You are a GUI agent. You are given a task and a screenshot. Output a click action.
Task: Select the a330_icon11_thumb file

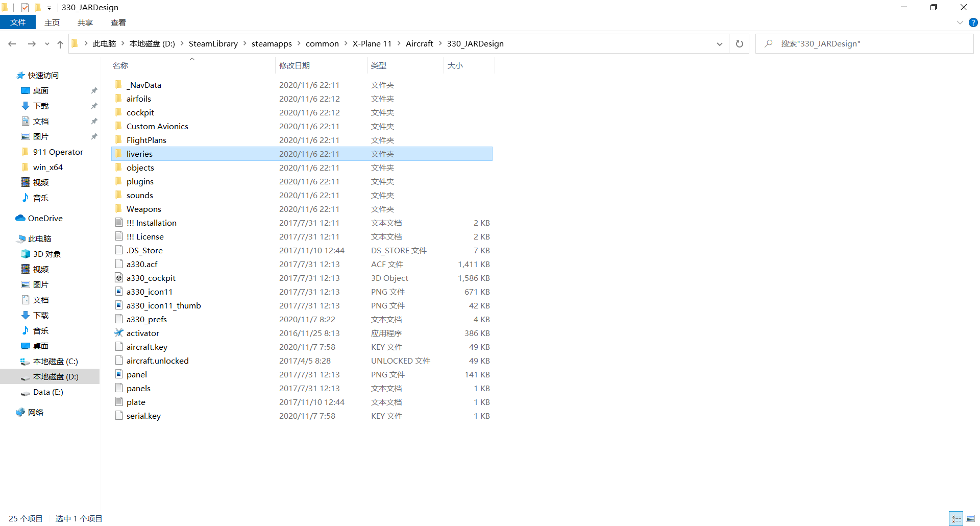pyautogui.click(x=302, y=305)
